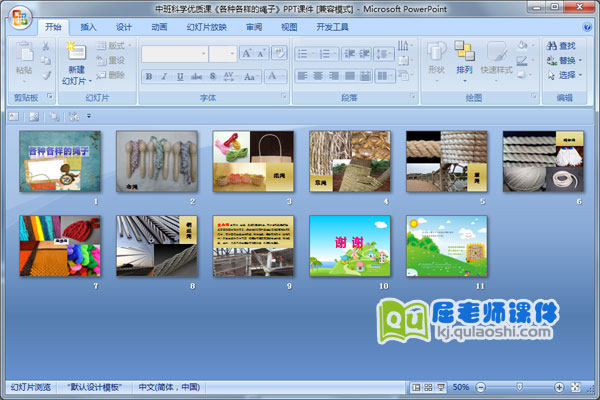
Task: Click the Shrink Font icon
Action: [x=262, y=53]
